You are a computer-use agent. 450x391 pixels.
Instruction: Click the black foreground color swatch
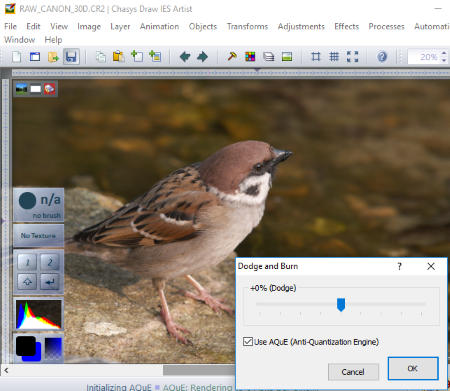pyautogui.click(x=26, y=346)
